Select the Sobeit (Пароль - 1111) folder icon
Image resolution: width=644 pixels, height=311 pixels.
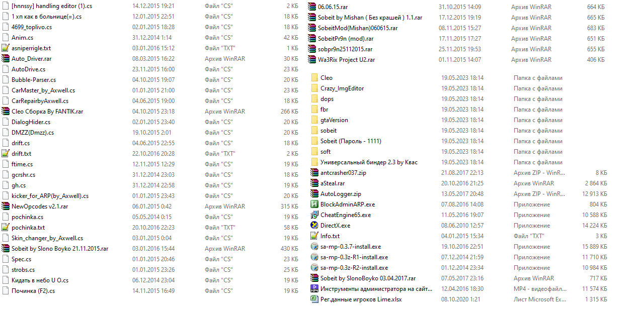click(314, 141)
